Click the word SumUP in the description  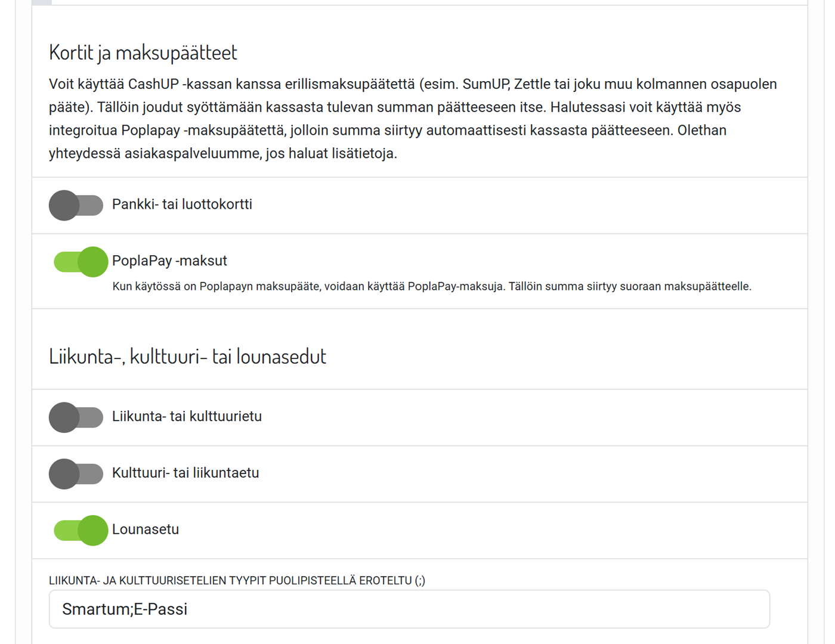(485, 84)
